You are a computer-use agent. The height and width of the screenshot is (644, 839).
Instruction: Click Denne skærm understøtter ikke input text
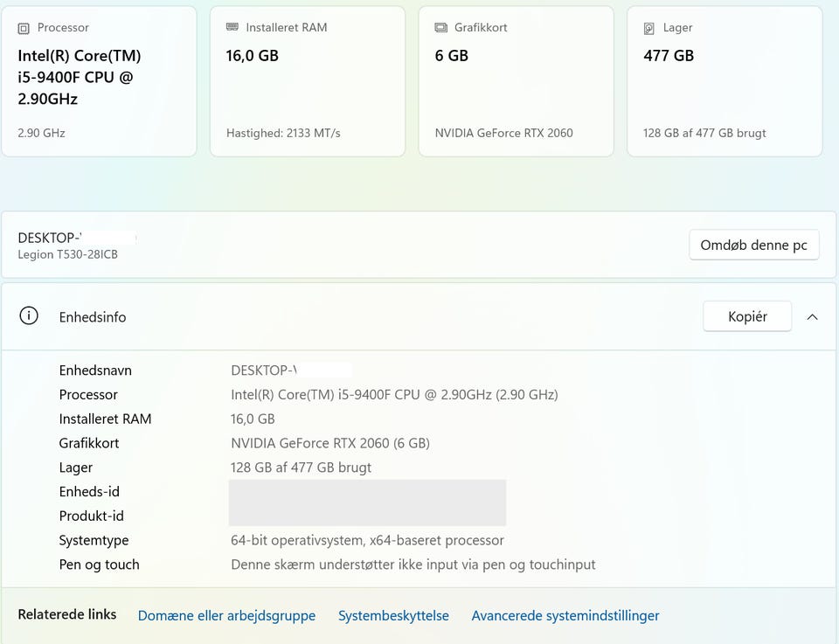click(413, 564)
